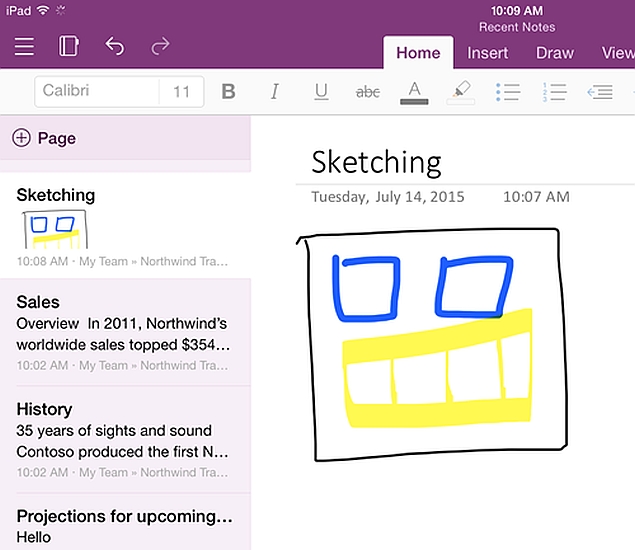Toggle bold formatting
The height and width of the screenshot is (550, 635).
[x=228, y=92]
